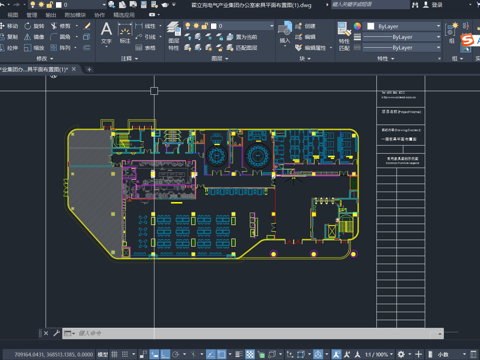Click the color wheel object color icon
The height and width of the screenshot is (360, 480).
[357, 26]
